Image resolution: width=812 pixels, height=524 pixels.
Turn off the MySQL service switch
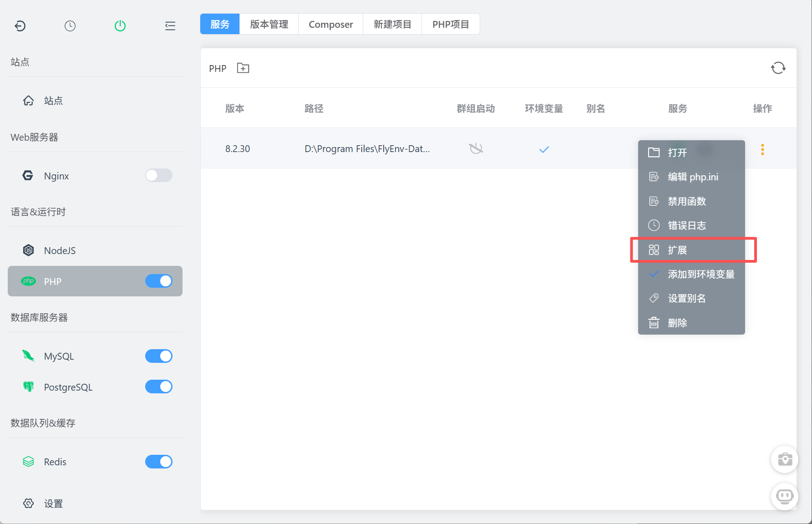tap(158, 356)
